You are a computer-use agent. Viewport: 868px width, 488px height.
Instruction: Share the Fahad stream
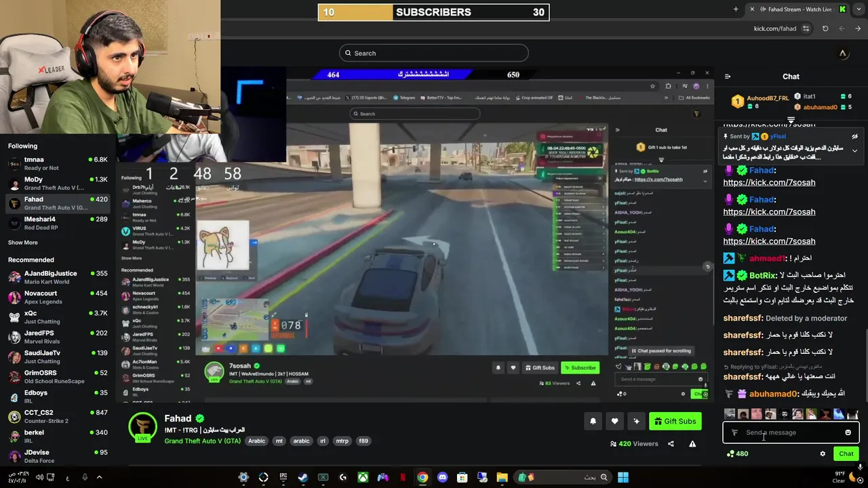coord(671,444)
